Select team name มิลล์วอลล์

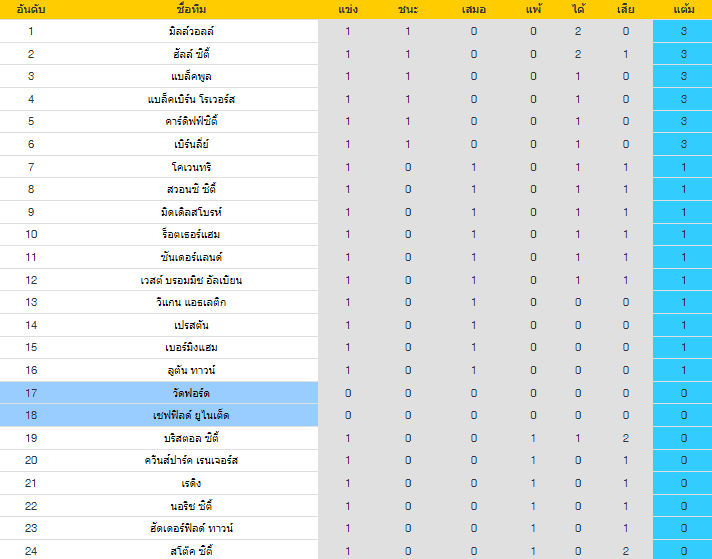pyautogui.click(x=191, y=31)
